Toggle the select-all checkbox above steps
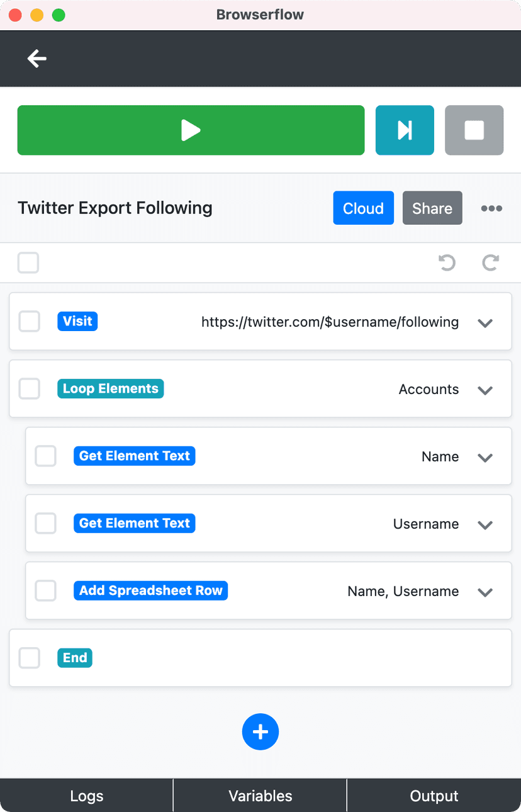Image resolution: width=521 pixels, height=812 pixels. coord(28,262)
